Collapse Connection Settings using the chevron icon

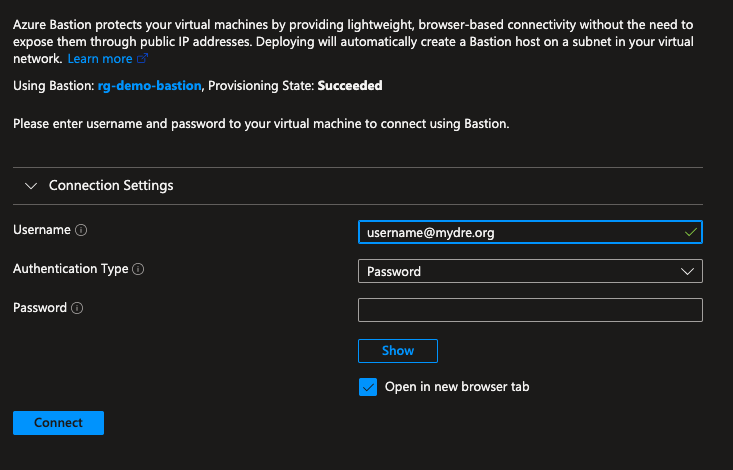pyautogui.click(x=31, y=186)
